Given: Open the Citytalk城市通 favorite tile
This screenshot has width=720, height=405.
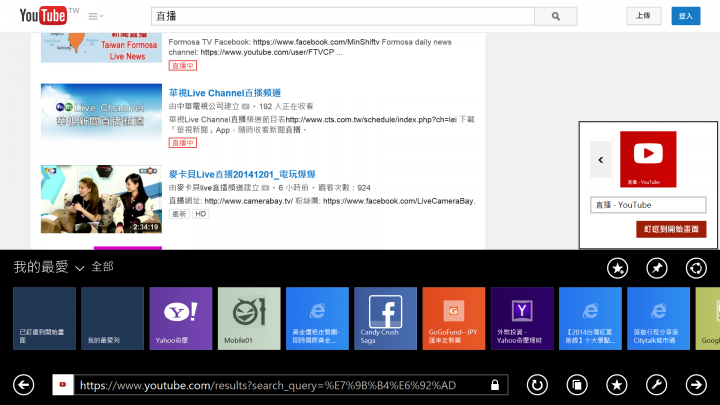Looking at the screenshot, I should (658, 318).
